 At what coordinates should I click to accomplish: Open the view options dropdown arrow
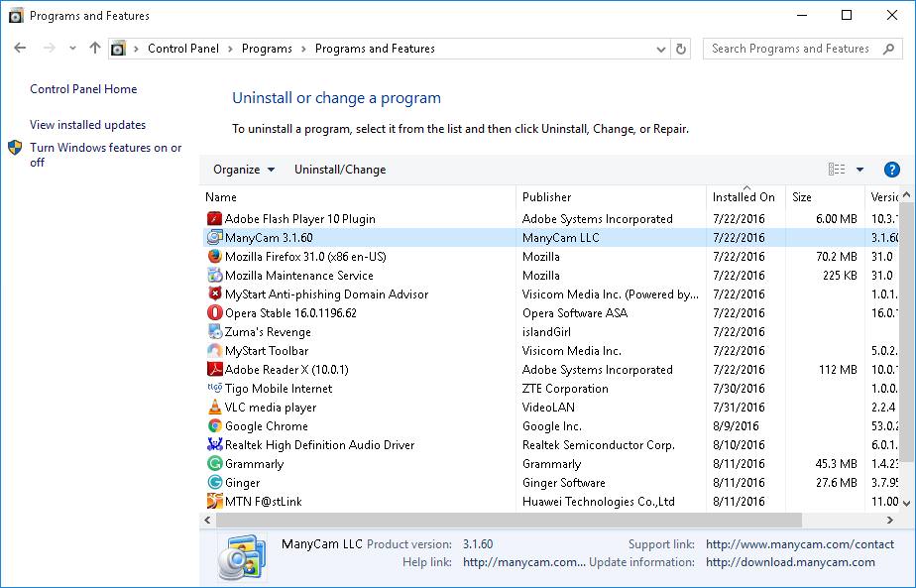(859, 170)
